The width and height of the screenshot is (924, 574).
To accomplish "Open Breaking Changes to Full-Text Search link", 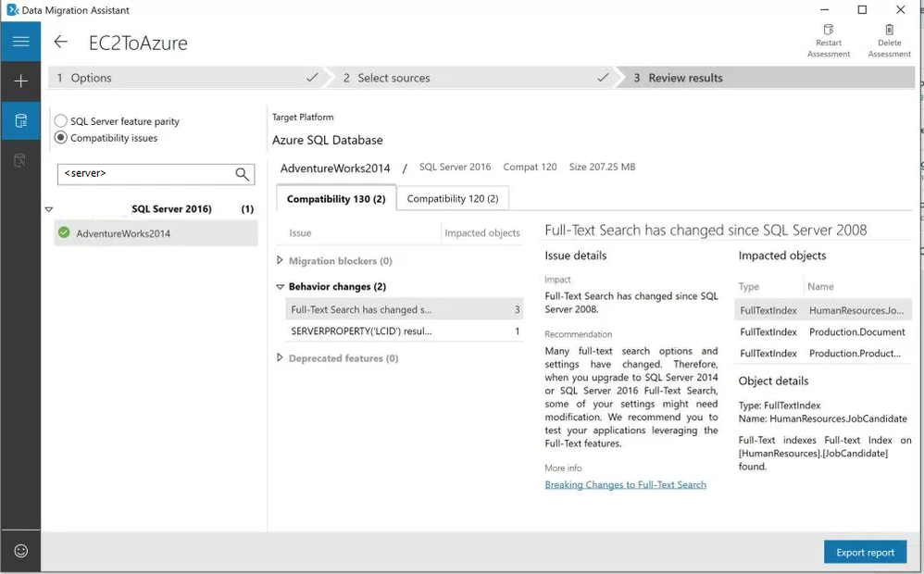I will [625, 484].
